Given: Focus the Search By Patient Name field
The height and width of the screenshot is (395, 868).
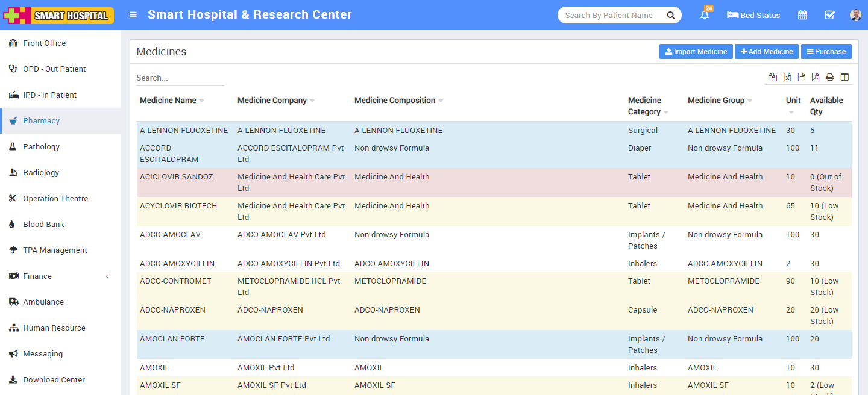Looking at the screenshot, I should click(x=610, y=15).
